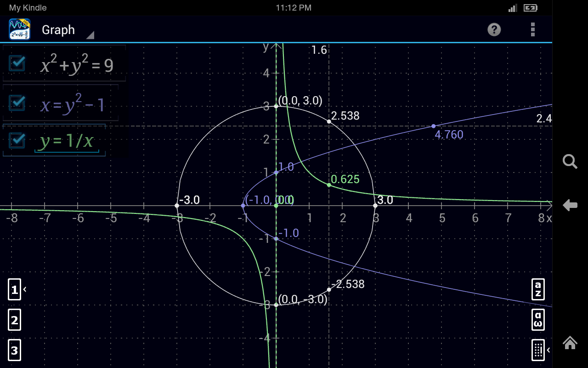The image size is (588, 368).
Task: Select the magnifier zoom tool
Action: click(570, 162)
